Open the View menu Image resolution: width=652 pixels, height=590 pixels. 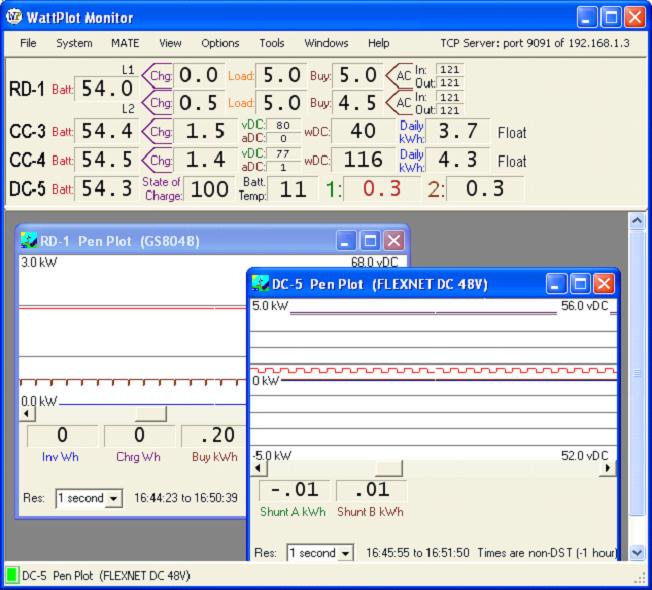pos(170,43)
